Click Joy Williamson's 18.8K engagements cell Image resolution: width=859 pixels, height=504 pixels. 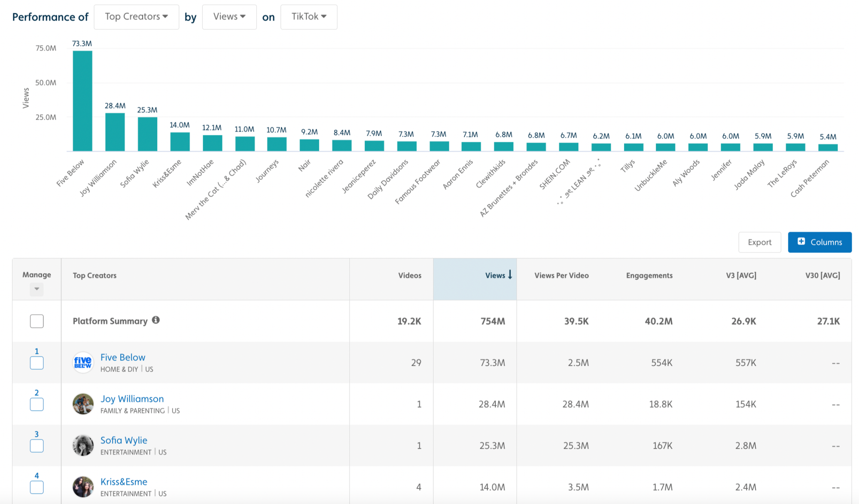661,404
